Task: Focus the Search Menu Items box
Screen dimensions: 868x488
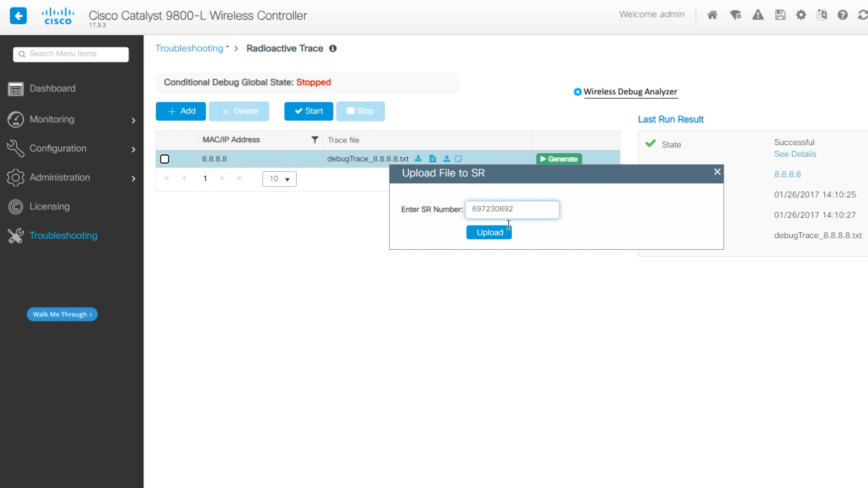Action: coord(71,54)
